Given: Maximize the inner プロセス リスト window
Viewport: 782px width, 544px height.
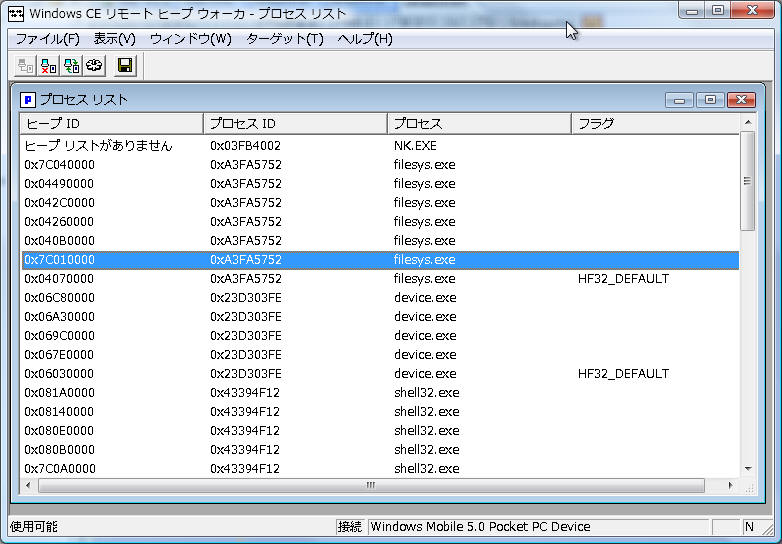Looking at the screenshot, I should click(710, 100).
